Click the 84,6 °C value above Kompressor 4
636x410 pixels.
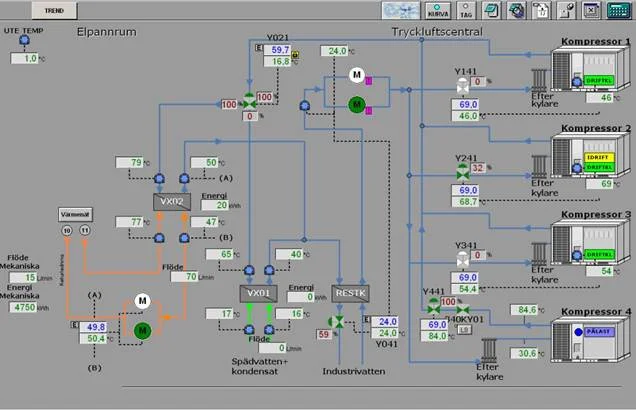(524, 310)
